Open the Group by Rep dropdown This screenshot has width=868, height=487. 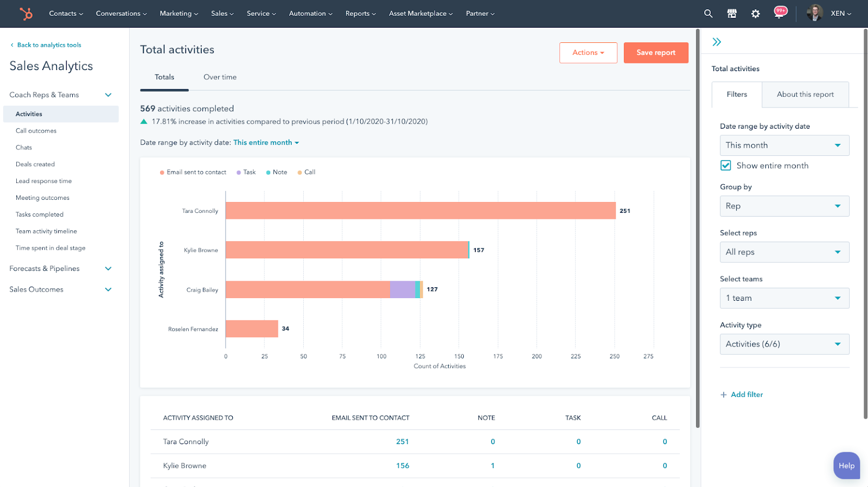(x=784, y=206)
